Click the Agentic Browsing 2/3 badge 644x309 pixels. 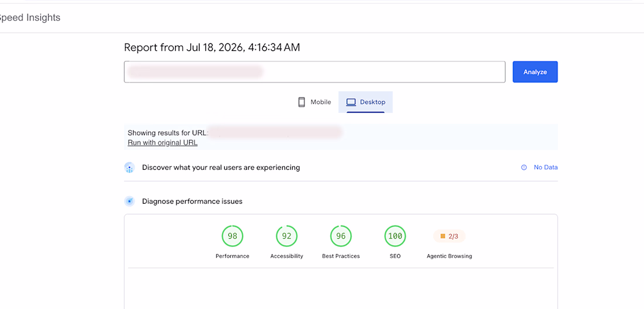(449, 236)
